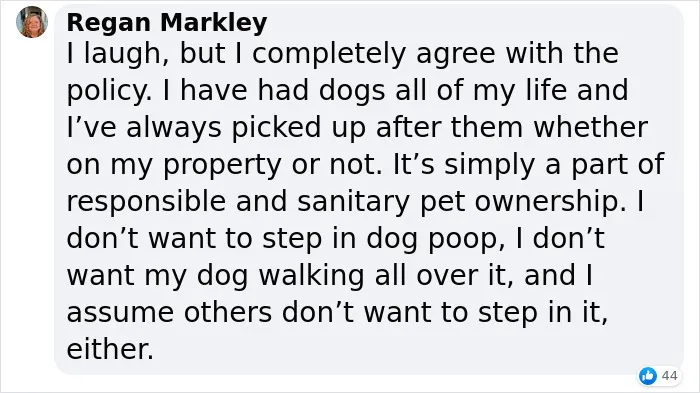Select the word 'assume' in the comment
This screenshot has height=393, width=700.
[120, 313]
